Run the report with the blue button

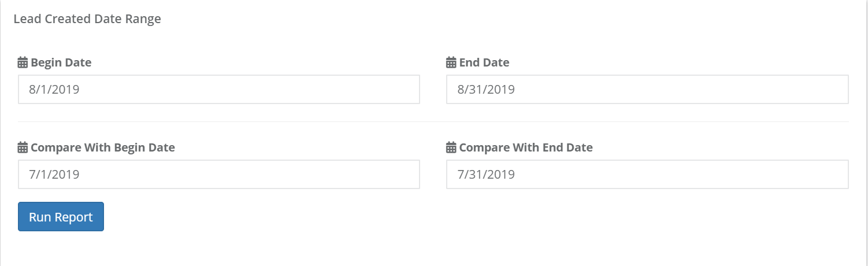(x=61, y=216)
